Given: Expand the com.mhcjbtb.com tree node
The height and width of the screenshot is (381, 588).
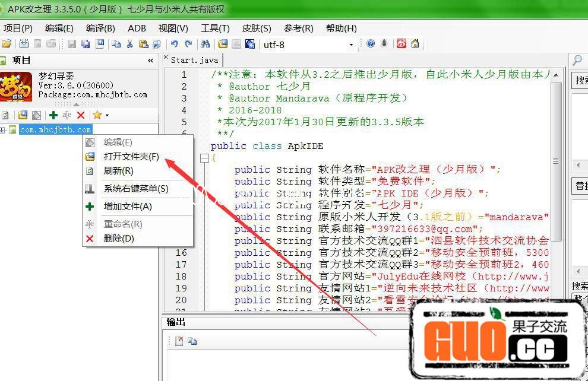Looking at the screenshot, I should [3, 129].
